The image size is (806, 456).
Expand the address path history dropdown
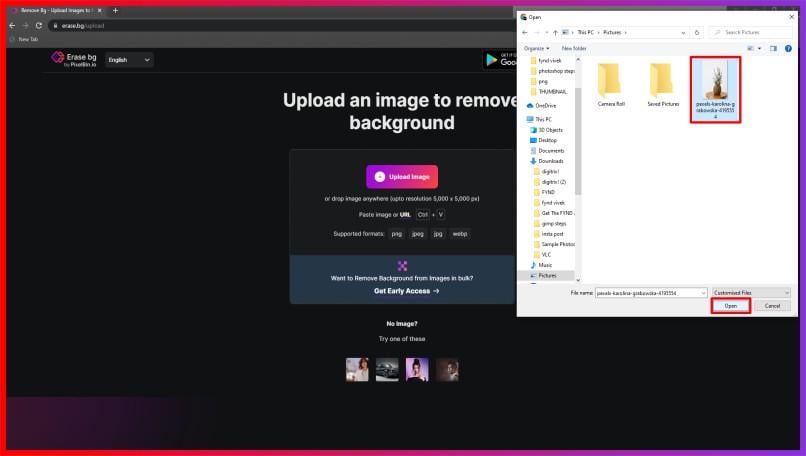pos(683,32)
